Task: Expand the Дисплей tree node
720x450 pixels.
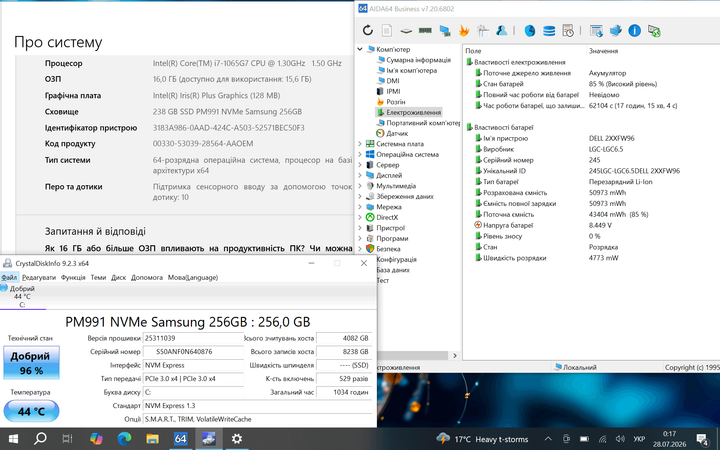Action: (360, 175)
